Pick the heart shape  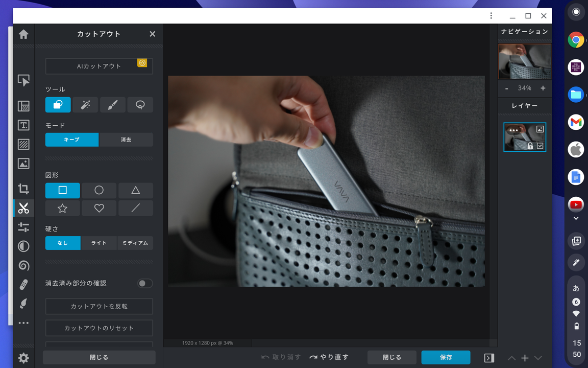click(x=99, y=208)
